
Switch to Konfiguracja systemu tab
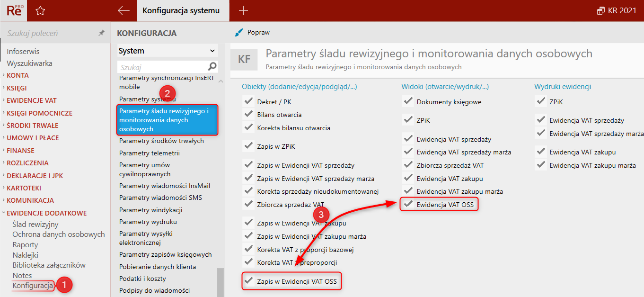(181, 10)
